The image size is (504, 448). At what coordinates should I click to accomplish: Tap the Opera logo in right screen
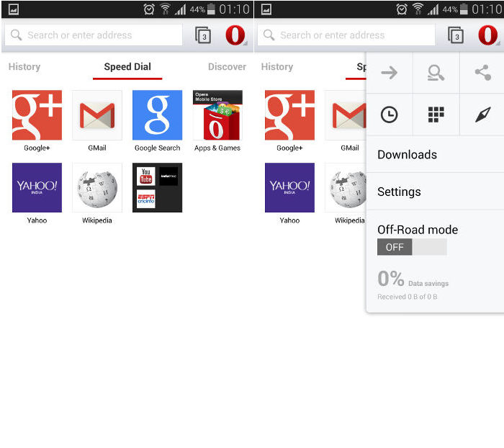click(488, 35)
